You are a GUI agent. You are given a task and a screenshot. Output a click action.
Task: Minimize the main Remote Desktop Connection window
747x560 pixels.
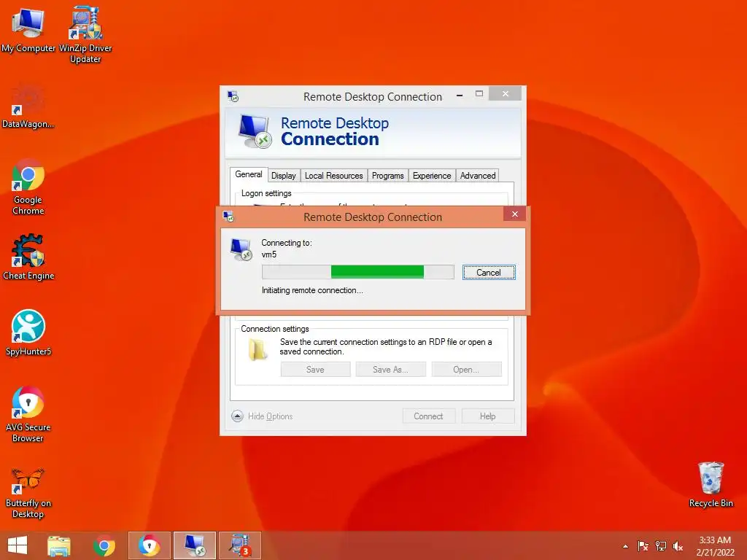tap(460, 96)
